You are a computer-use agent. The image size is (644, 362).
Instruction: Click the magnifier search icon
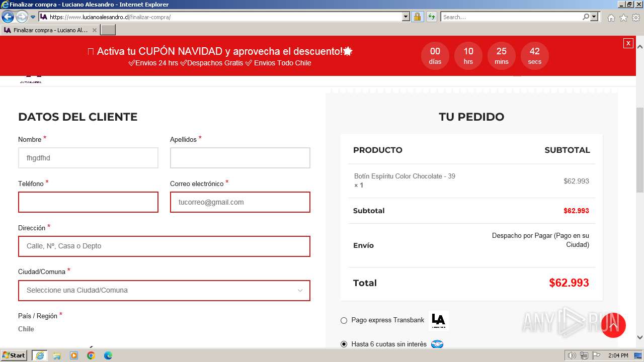[x=586, y=17]
